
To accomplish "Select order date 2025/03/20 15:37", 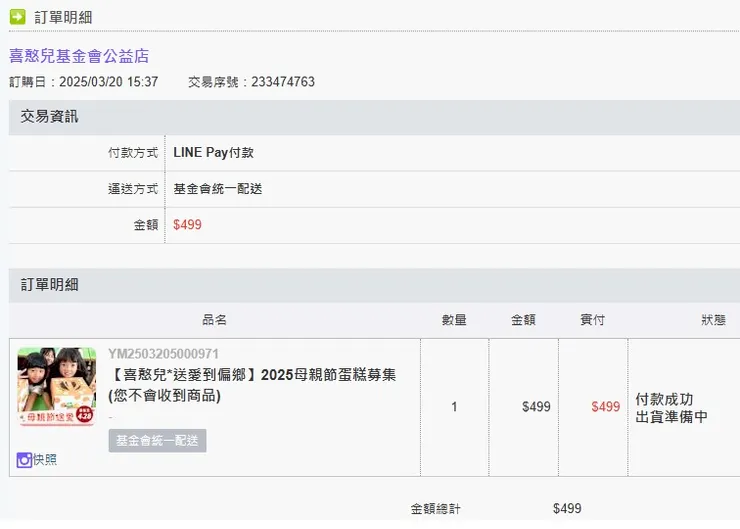I will click(109, 82).
